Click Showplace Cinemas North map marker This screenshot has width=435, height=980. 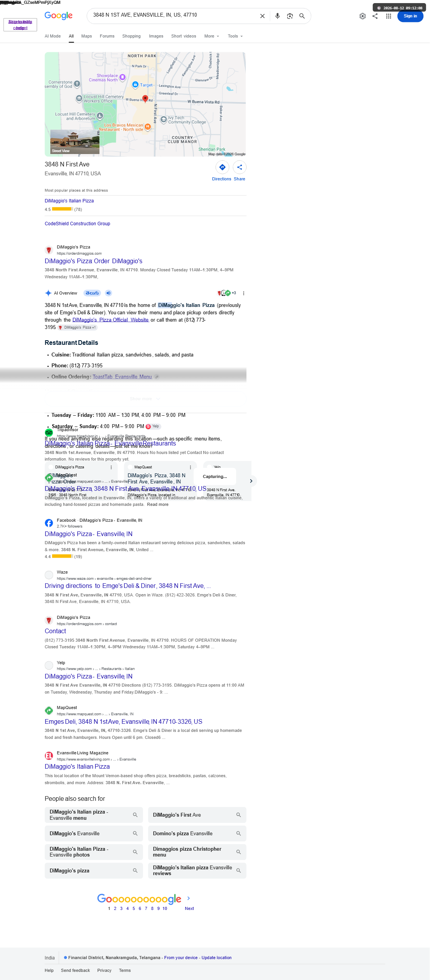click(122, 77)
